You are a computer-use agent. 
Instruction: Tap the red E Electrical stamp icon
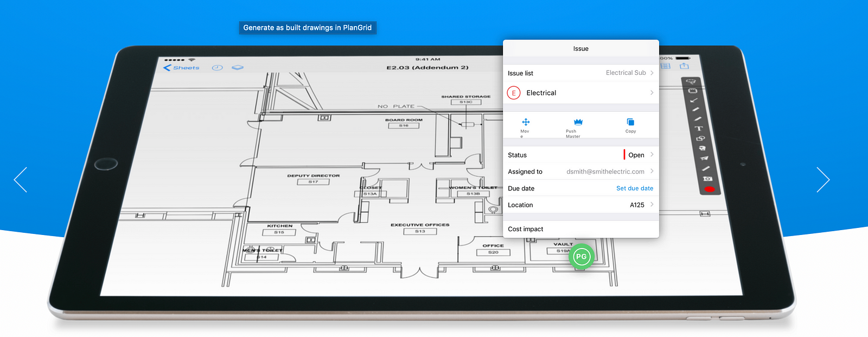click(514, 93)
